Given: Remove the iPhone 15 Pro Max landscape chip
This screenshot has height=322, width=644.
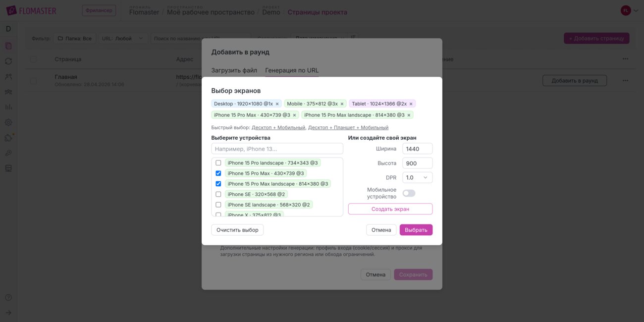Looking at the screenshot, I should 409,115.
